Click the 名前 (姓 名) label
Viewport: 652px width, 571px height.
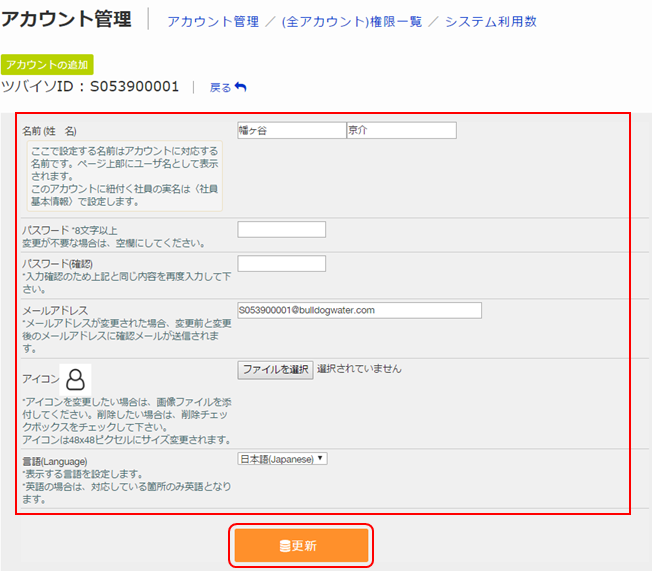[x=49, y=131]
